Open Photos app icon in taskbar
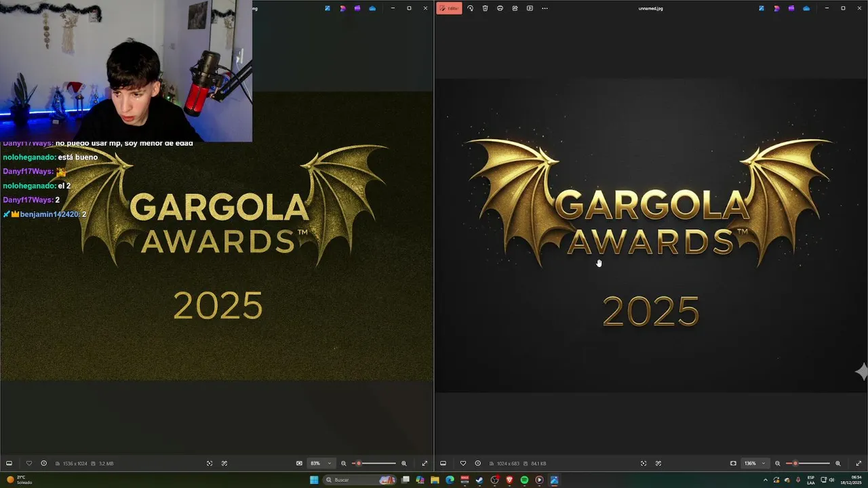This screenshot has height=488, width=868. pyautogui.click(x=554, y=480)
